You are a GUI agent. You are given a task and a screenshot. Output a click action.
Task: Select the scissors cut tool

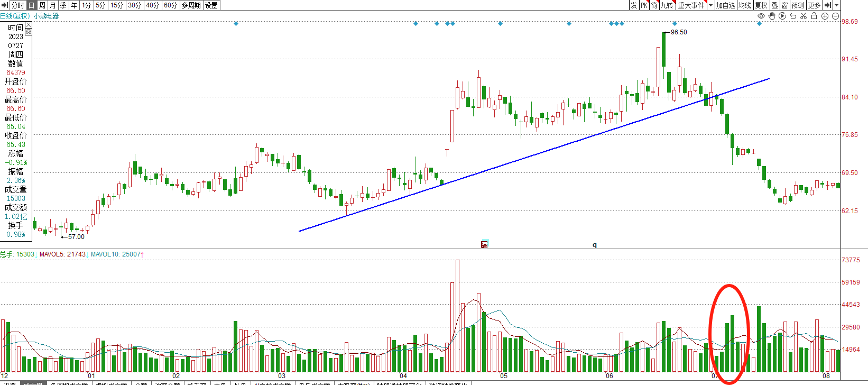804,16
